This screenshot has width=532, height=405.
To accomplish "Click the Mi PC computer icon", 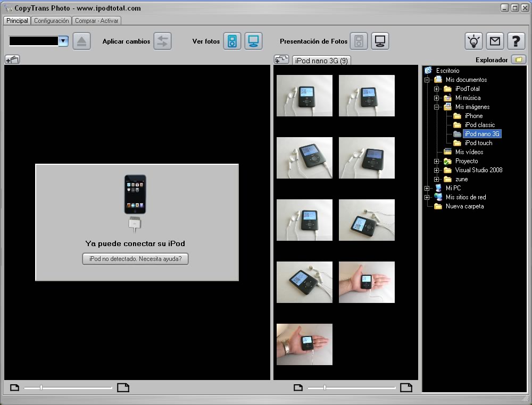I will (x=438, y=188).
